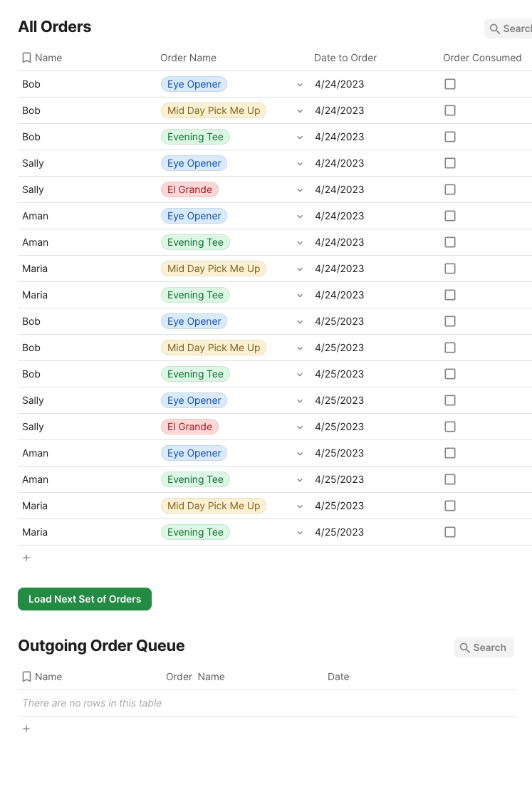Click the bookmark icon in All Orders Name header
The height and width of the screenshot is (802, 532).
[x=26, y=58]
